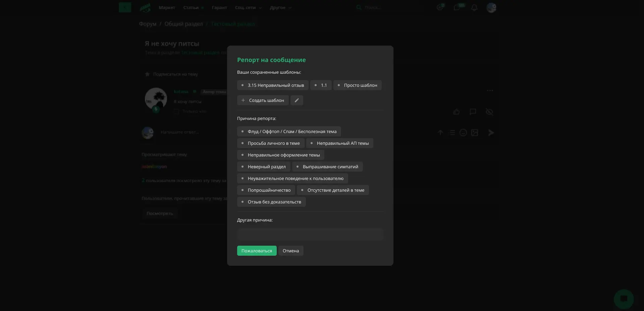Select template 3.15 Неправильный отзыв
This screenshot has width=644, height=311.
click(273, 85)
